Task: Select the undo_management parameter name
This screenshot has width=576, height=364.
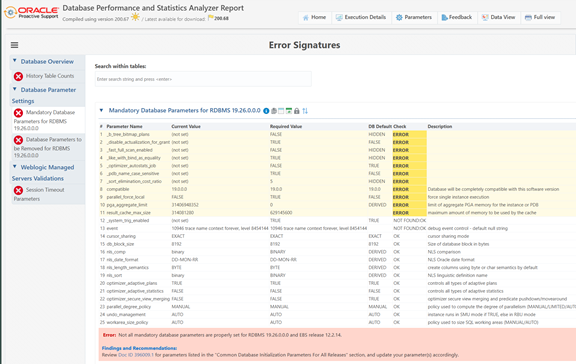Action: click(126, 314)
